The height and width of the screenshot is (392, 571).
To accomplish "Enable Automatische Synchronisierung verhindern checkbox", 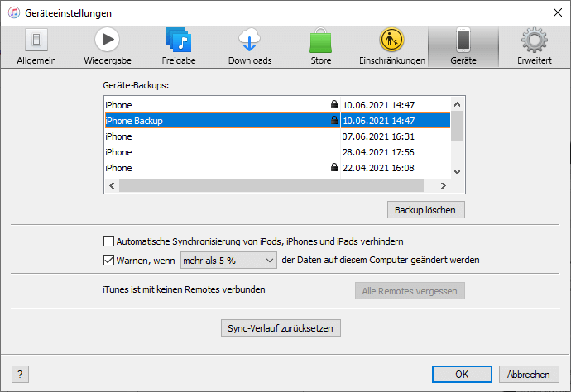I will pyautogui.click(x=108, y=241).
